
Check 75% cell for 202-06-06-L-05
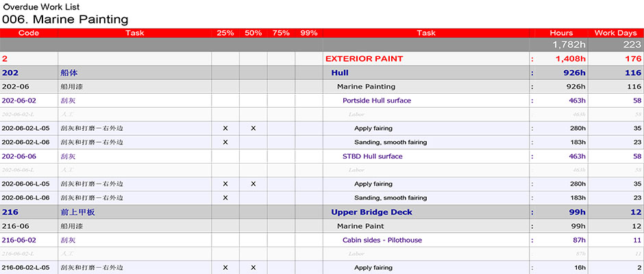pos(281,184)
